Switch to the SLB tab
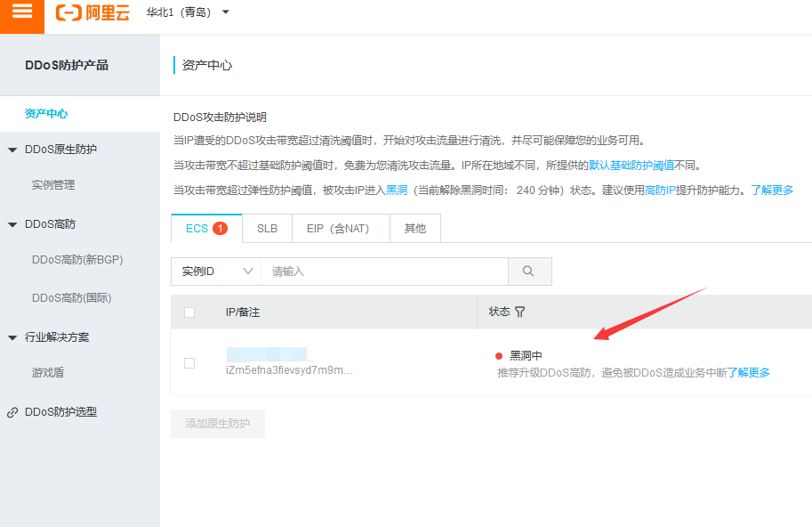This screenshot has width=812, height=527. pos(267,229)
